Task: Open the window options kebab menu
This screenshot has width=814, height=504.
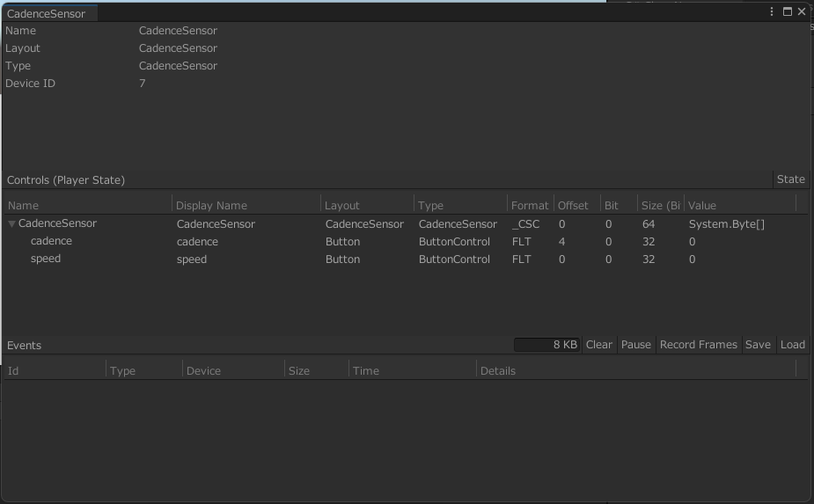Action: click(772, 11)
